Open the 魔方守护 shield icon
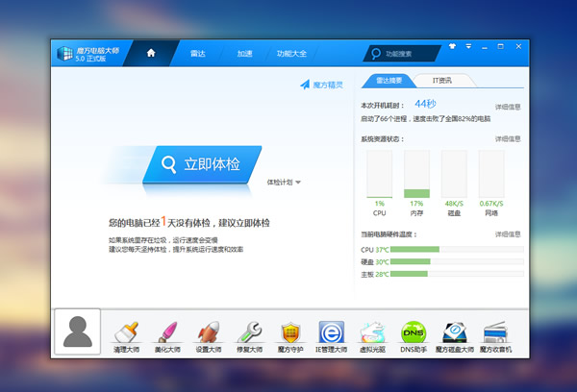 (290, 332)
